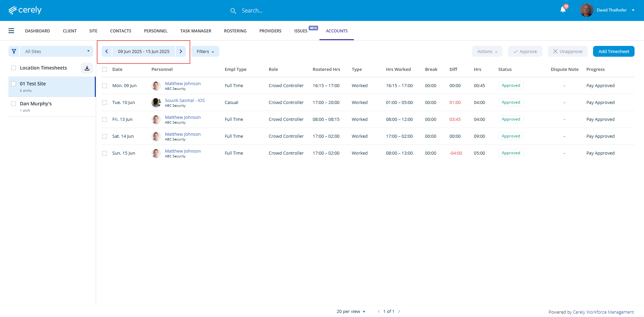This screenshot has height=317, width=644.
Task: Click the Cerely logo
Action: pos(25,10)
